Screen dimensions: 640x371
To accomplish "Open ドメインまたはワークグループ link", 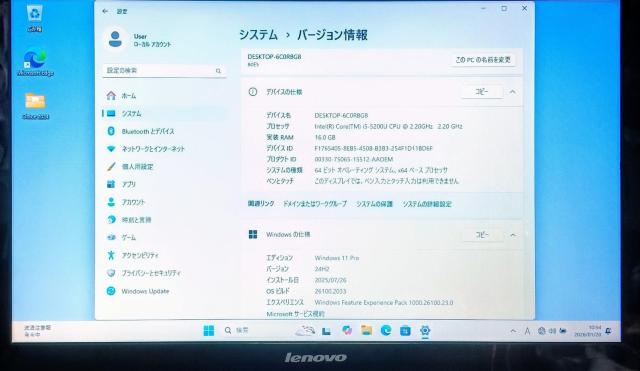I will click(315, 204).
